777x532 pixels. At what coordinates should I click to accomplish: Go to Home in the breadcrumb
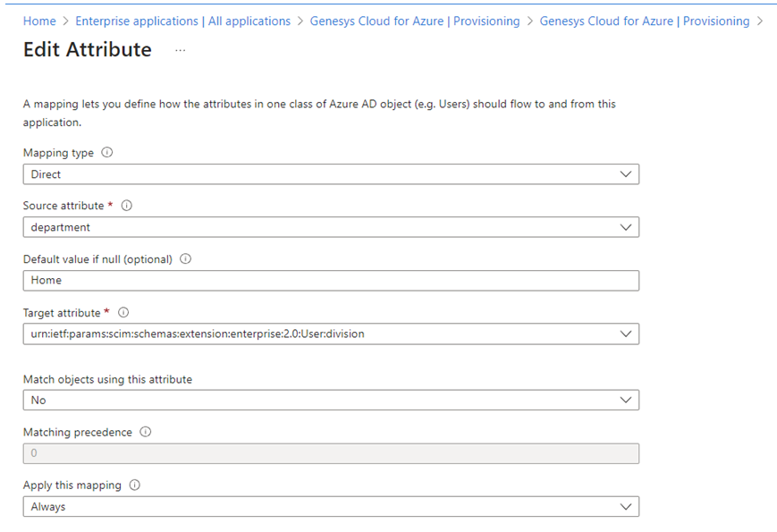38,21
